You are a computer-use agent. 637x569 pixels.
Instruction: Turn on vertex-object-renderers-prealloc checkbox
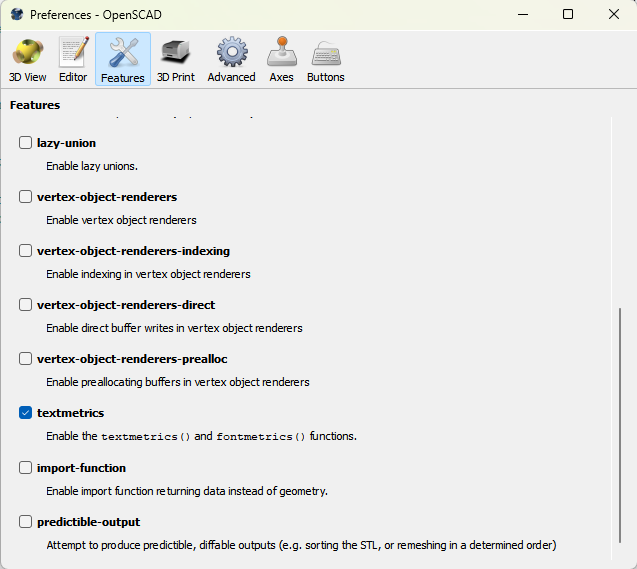pos(25,359)
